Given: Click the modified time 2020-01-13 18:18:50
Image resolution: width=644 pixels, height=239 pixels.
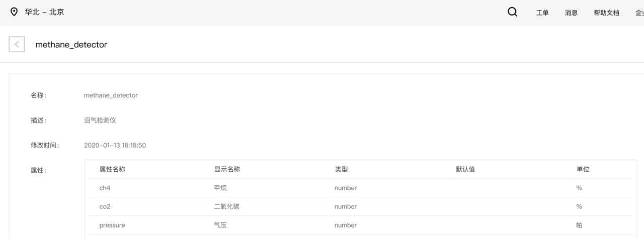Looking at the screenshot, I should [115, 146].
